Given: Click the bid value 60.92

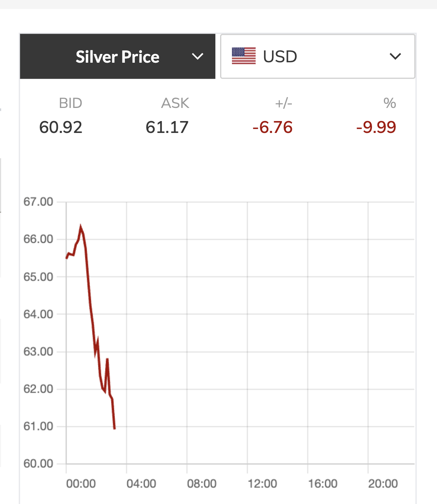Looking at the screenshot, I should tap(61, 127).
